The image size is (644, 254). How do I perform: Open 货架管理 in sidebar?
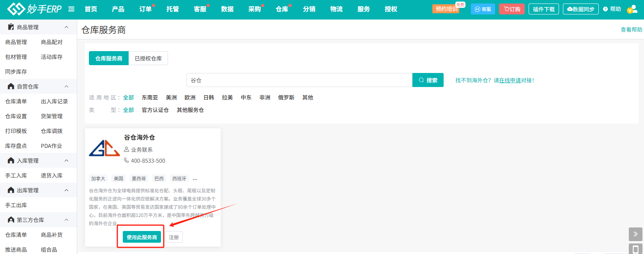click(x=51, y=116)
